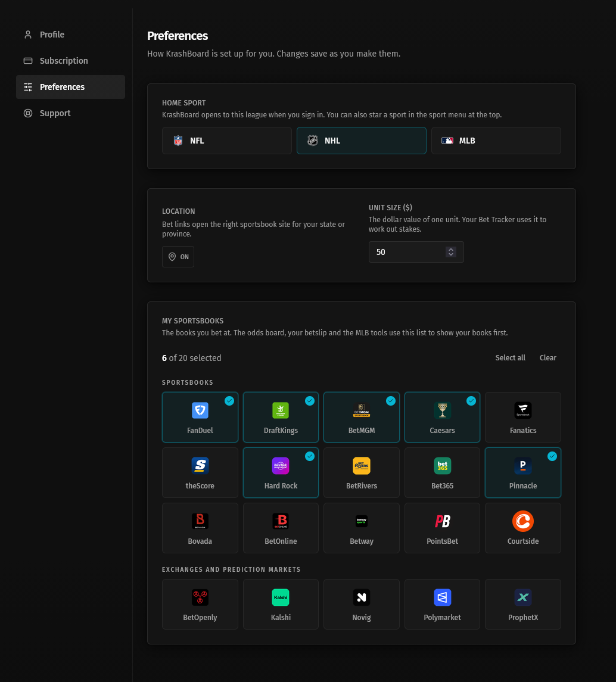
Task: Click the Caesars checkmark badge
Action: [x=471, y=401]
